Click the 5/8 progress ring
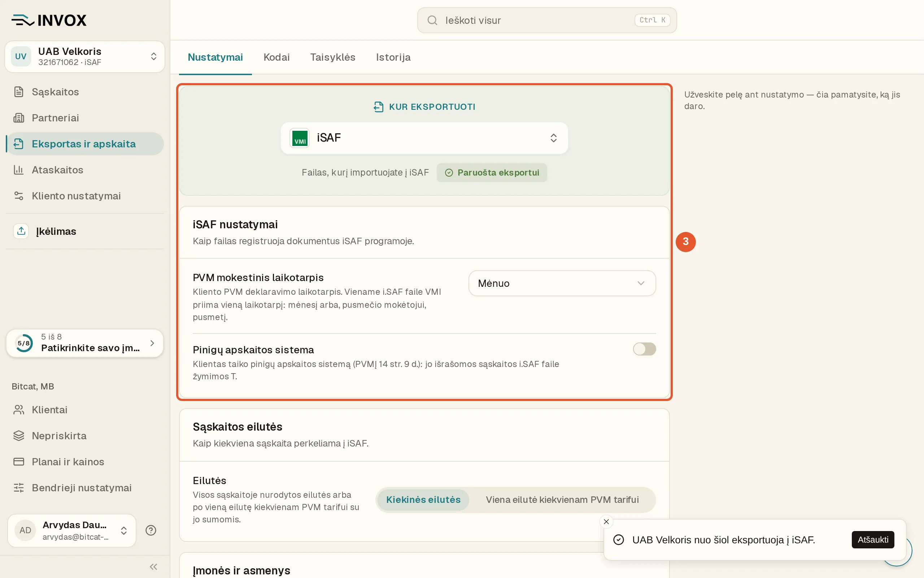Viewport: 924px width, 578px height. [24, 343]
